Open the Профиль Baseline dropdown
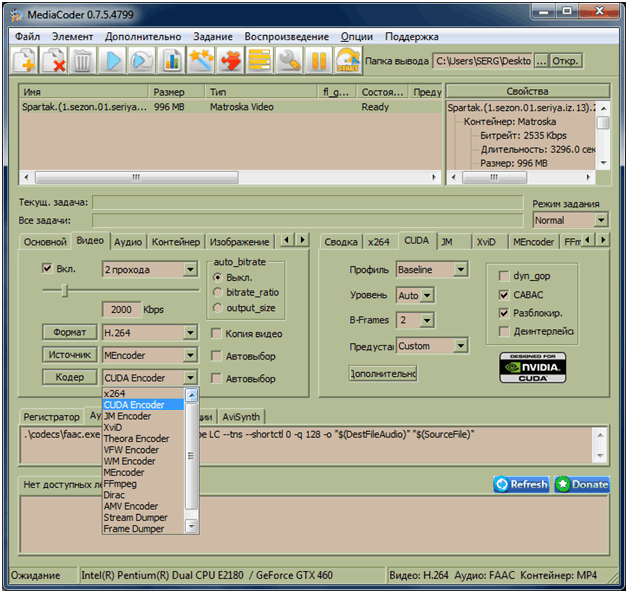 coord(460,270)
